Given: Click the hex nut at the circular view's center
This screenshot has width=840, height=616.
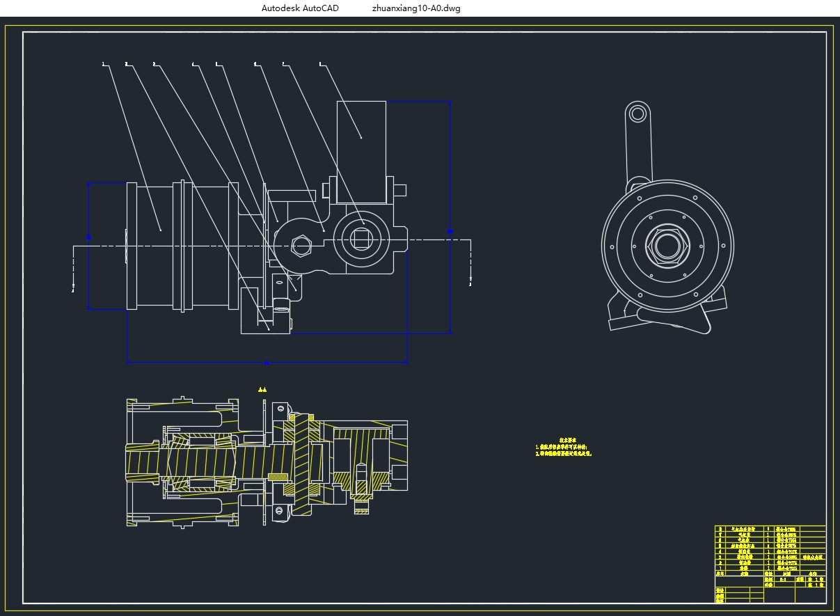Looking at the screenshot, I should 667,245.
